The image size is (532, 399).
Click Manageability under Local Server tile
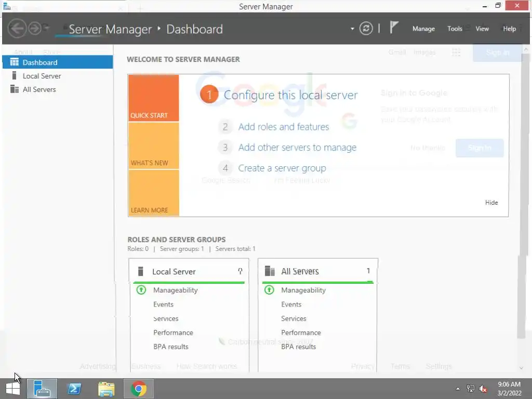click(x=176, y=290)
